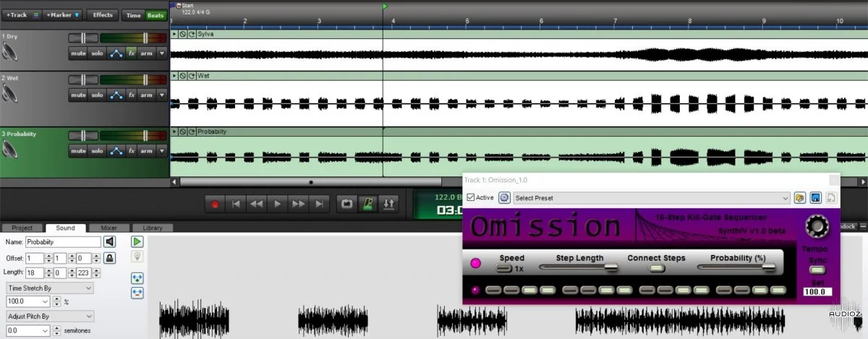Screen dimensions: 868x339
Task: Click the loop icon on the Sylva clip header
Action: 192,34
